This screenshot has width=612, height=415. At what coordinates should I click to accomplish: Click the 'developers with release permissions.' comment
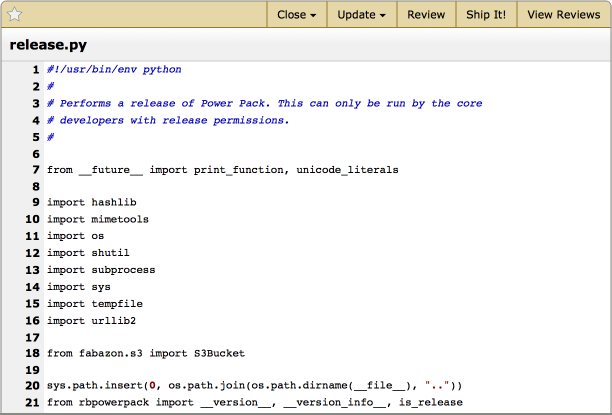coord(168,120)
